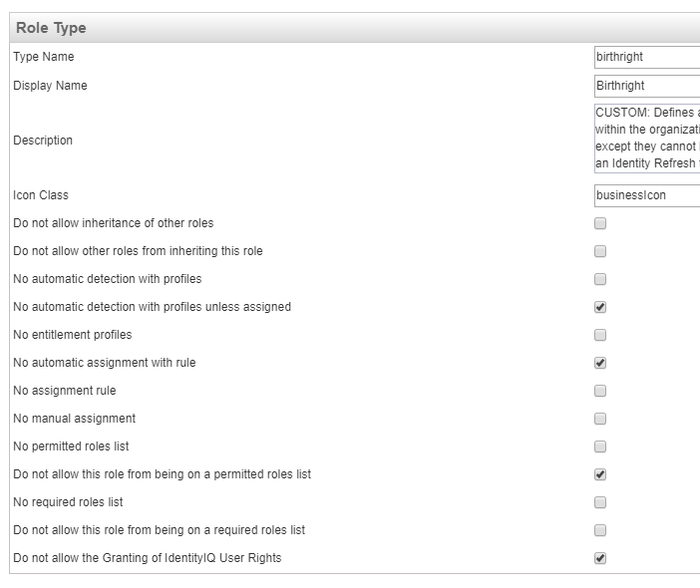Tick 'No permitted roles list' checkbox
This screenshot has height=588, width=700.
[x=600, y=446]
